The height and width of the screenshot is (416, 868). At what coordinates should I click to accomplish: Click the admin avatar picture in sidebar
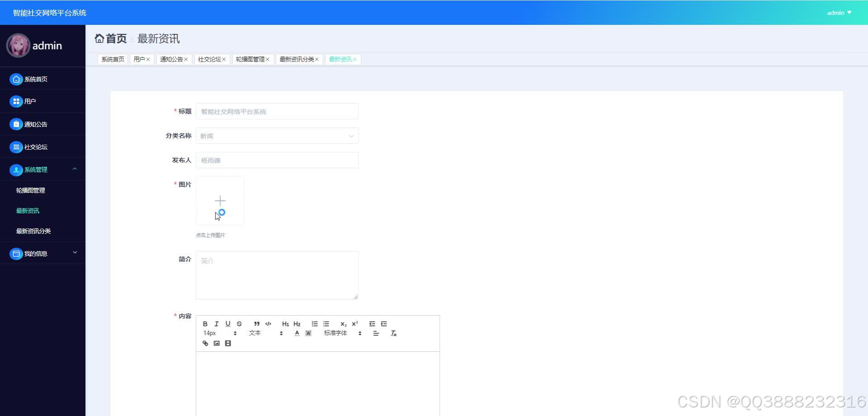[x=18, y=45]
